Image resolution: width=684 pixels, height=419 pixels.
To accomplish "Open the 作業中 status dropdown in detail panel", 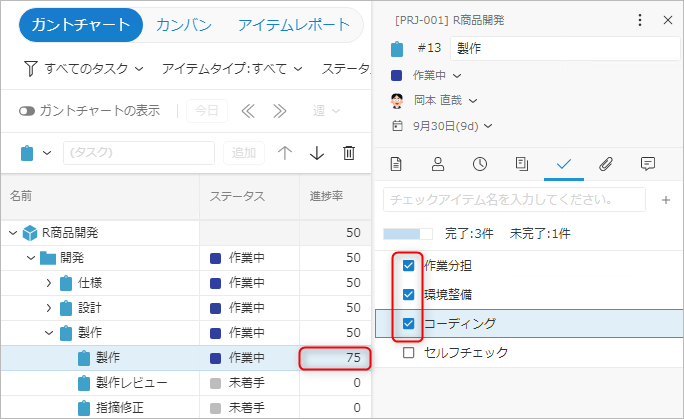I will click(x=436, y=75).
